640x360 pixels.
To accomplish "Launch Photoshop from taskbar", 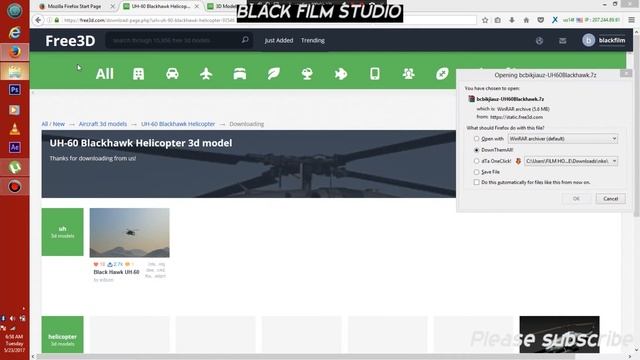I will [15, 89].
